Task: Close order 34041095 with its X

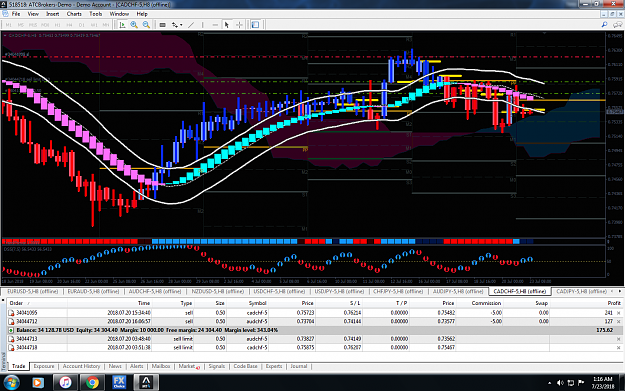Action: click(619, 313)
